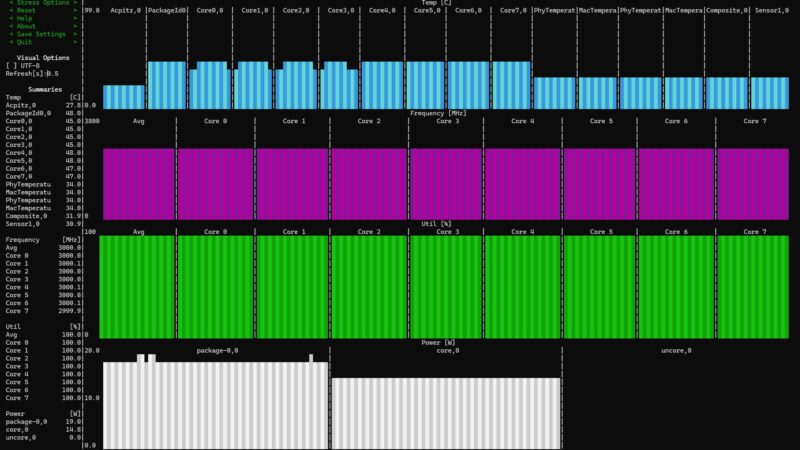Viewport: 800px width, 450px height.
Task: Click the Avg label in Frequency graph
Action: click(x=139, y=121)
